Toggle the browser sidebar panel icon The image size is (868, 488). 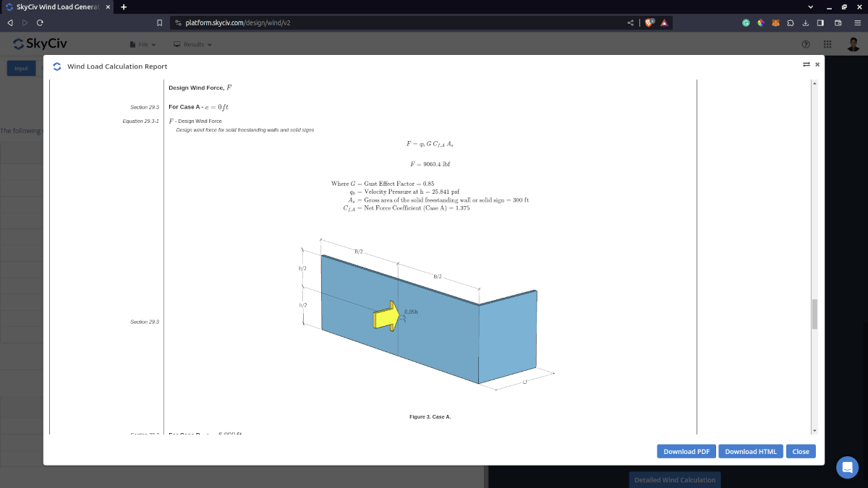[820, 22]
